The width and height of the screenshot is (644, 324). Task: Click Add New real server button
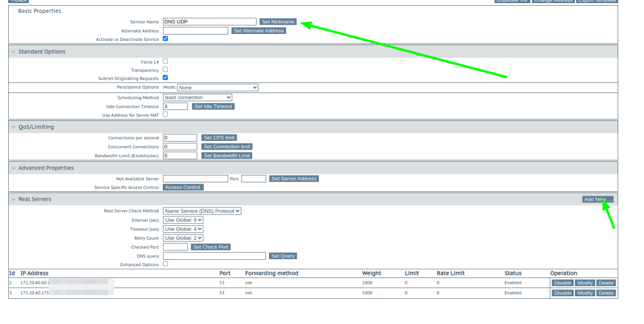point(597,199)
